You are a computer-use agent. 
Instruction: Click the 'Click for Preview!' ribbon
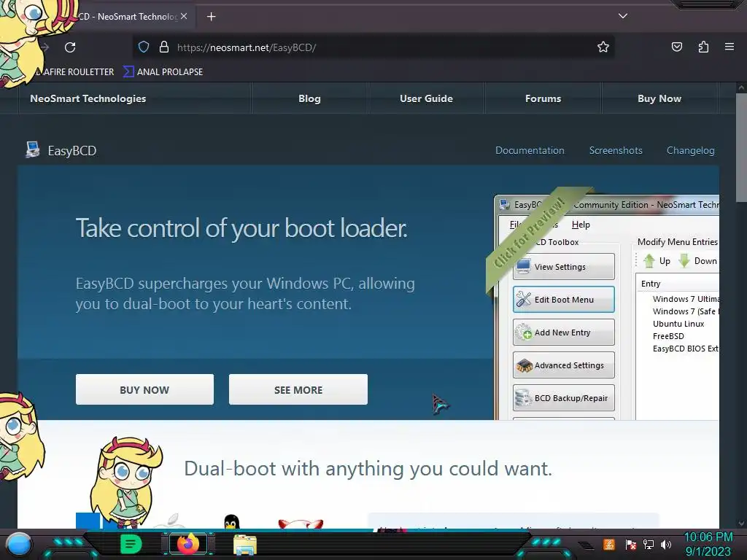[530, 233]
